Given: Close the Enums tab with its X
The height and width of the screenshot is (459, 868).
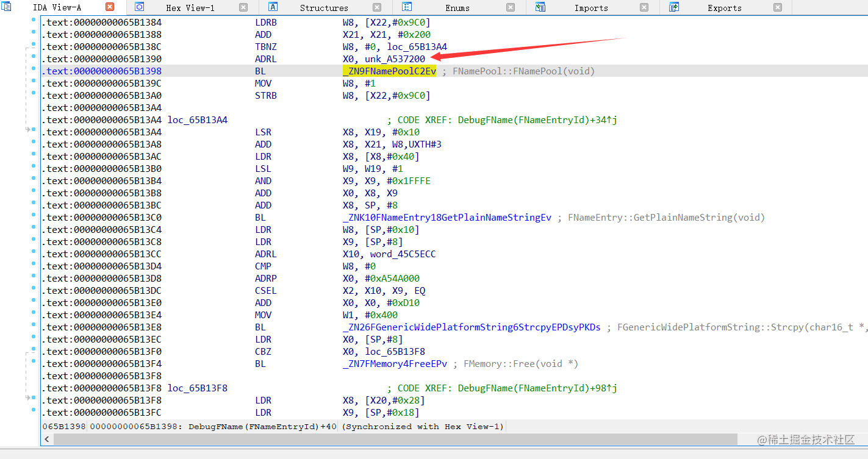Looking at the screenshot, I should (511, 7).
